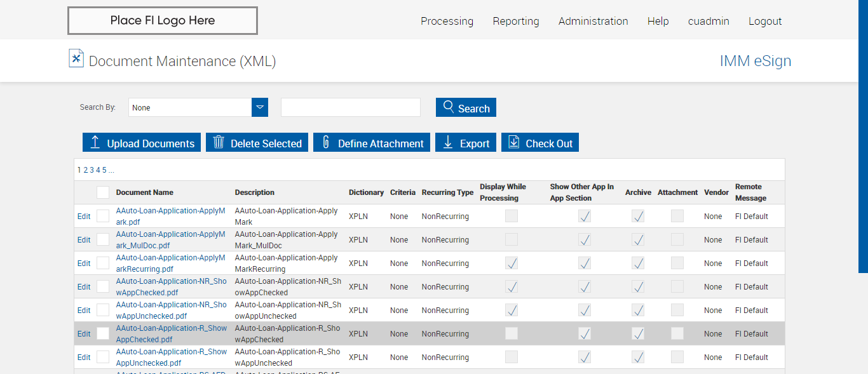Click the Export download arrow icon
Viewport: 868px width, 374px height.
pyautogui.click(x=447, y=142)
